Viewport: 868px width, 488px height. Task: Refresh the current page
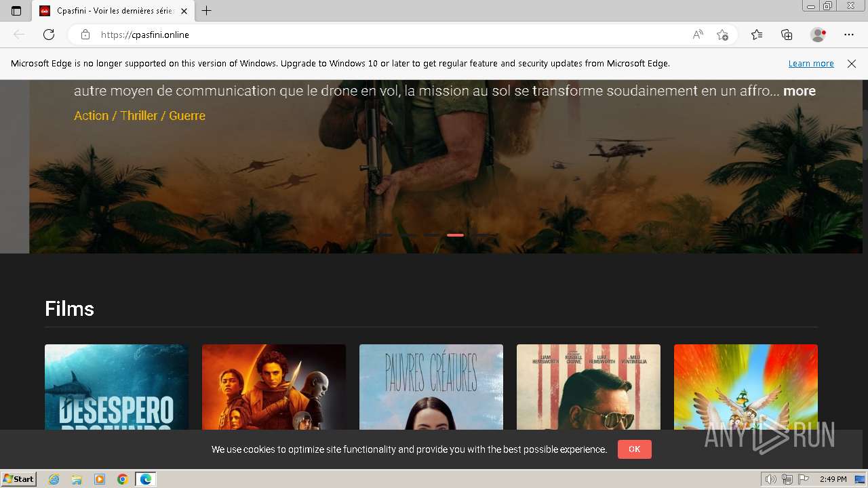click(x=49, y=35)
